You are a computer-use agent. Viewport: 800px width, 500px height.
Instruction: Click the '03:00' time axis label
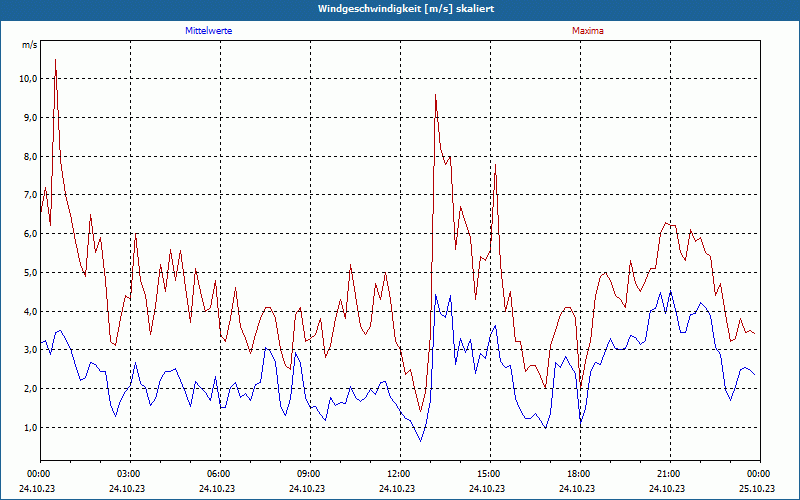(131, 474)
